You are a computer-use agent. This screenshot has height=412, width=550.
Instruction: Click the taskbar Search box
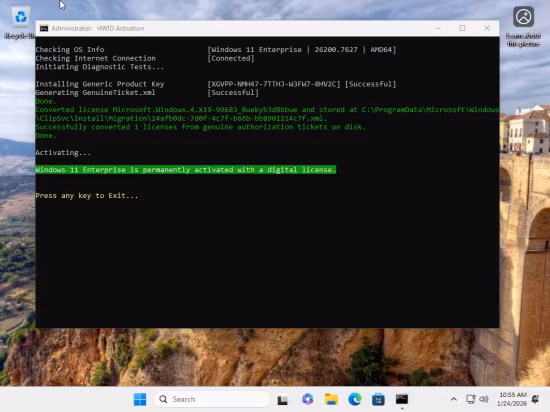(212, 399)
